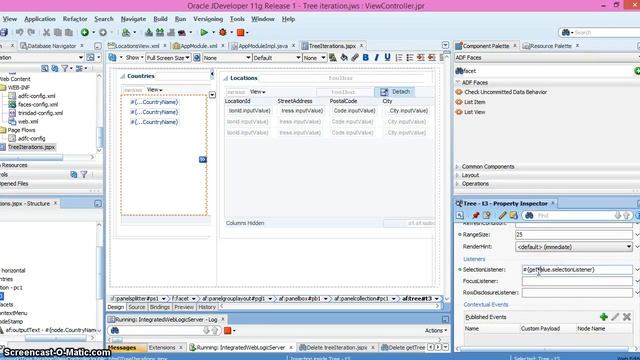Click the numbered list icon in editor toolbar
Image resolution: width=640 pixels, height=360 pixels.
tap(399, 58)
